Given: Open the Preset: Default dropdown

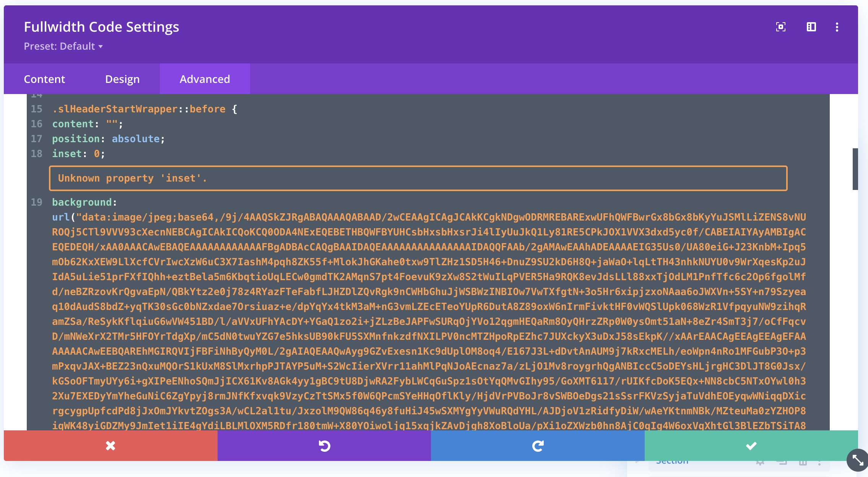Looking at the screenshot, I should (x=63, y=46).
